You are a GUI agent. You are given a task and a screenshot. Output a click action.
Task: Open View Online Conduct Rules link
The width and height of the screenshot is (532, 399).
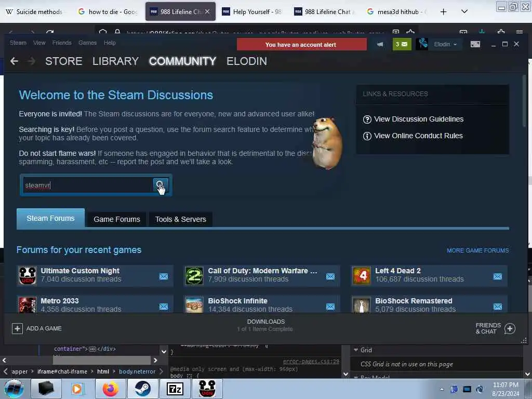pyautogui.click(x=418, y=136)
